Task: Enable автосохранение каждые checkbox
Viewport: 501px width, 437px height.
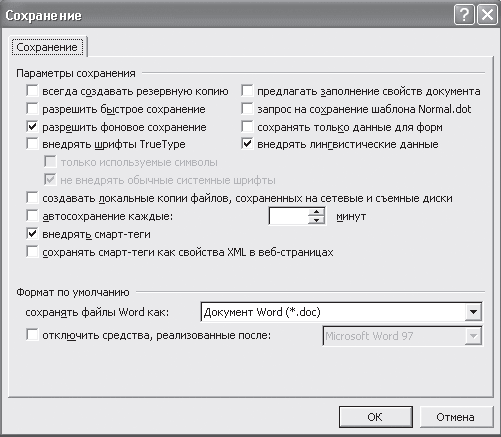Action: [x=32, y=216]
